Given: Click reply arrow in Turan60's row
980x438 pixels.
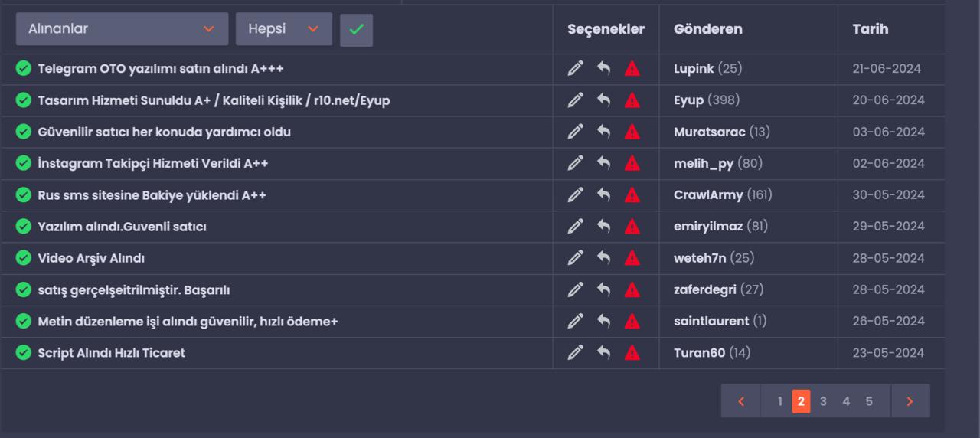Looking at the screenshot, I should (604, 352).
